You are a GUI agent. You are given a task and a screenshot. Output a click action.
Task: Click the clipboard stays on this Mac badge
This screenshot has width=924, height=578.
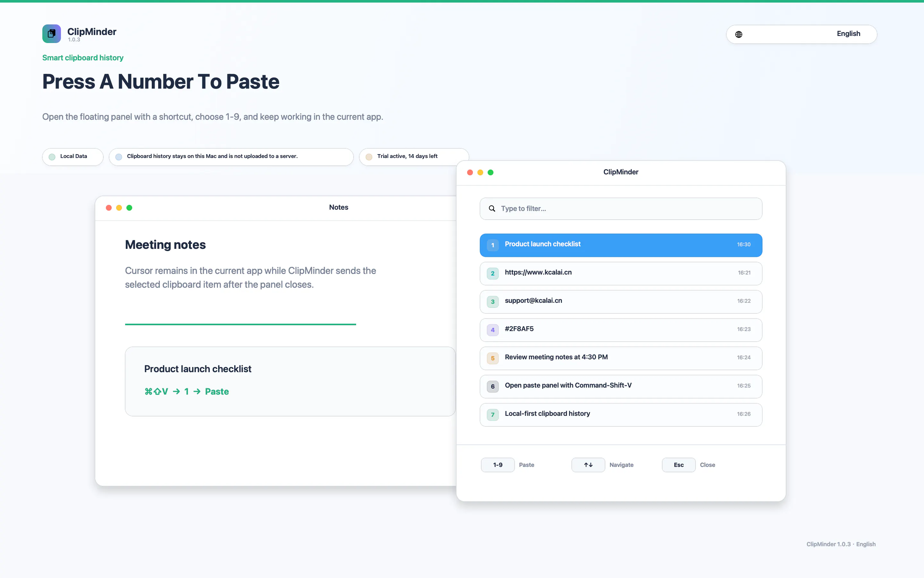(231, 157)
